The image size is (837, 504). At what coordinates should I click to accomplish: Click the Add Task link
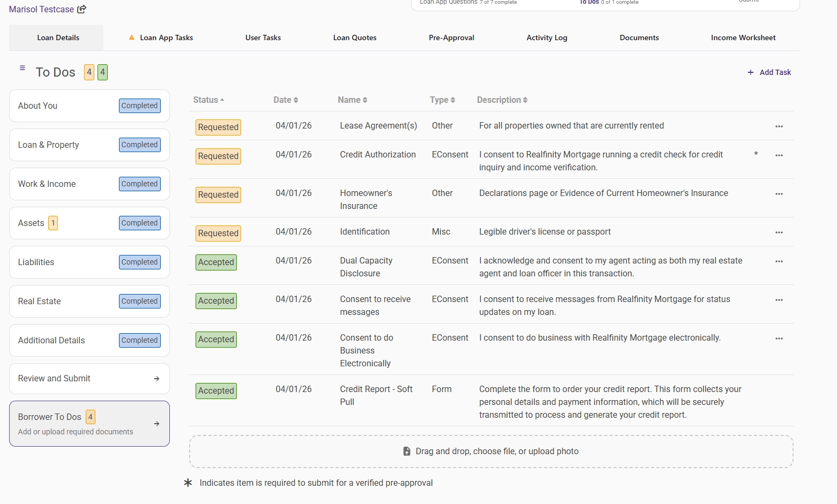769,72
